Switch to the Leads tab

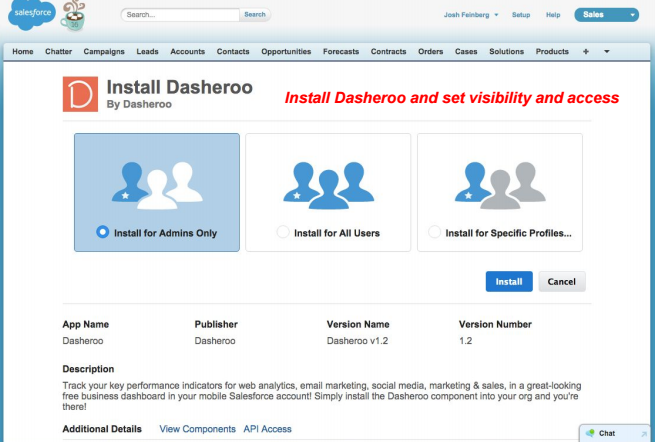point(147,52)
